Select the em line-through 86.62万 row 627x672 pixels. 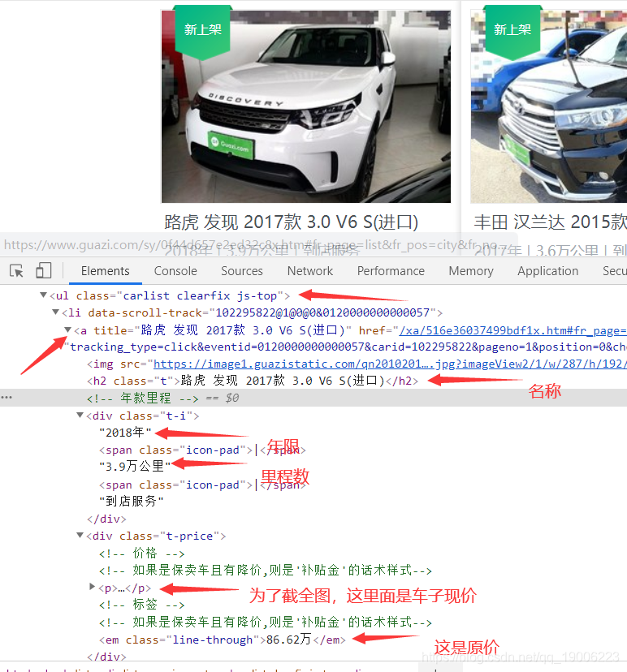tap(223, 640)
